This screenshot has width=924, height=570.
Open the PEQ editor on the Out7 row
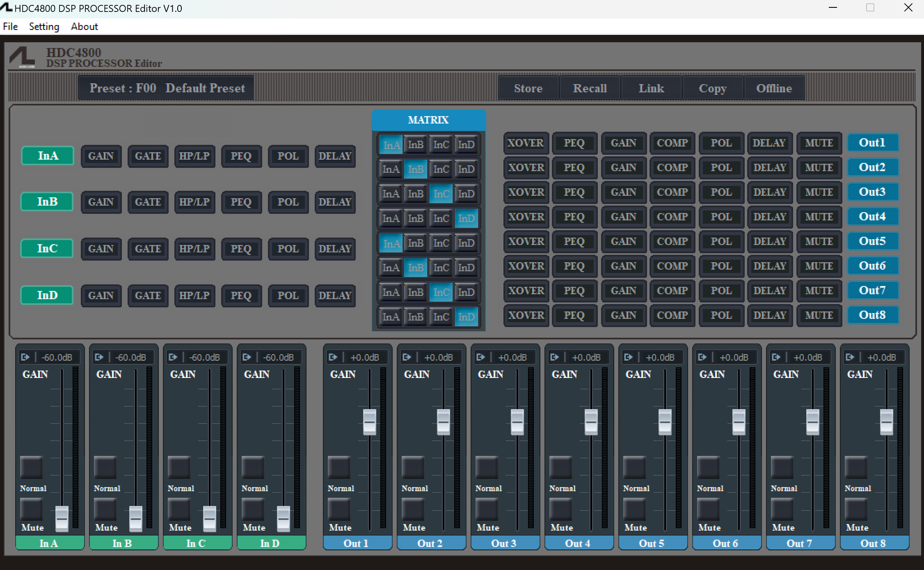point(574,291)
